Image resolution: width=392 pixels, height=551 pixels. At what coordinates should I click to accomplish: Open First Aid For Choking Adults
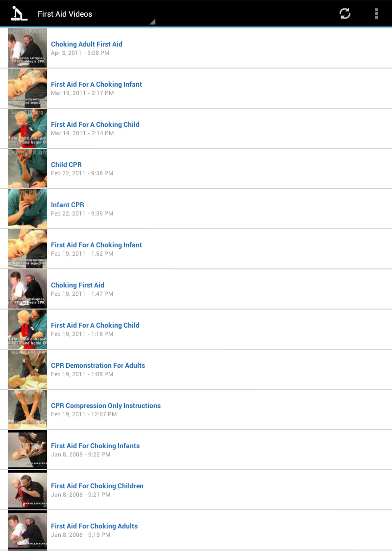pos(196,530)
